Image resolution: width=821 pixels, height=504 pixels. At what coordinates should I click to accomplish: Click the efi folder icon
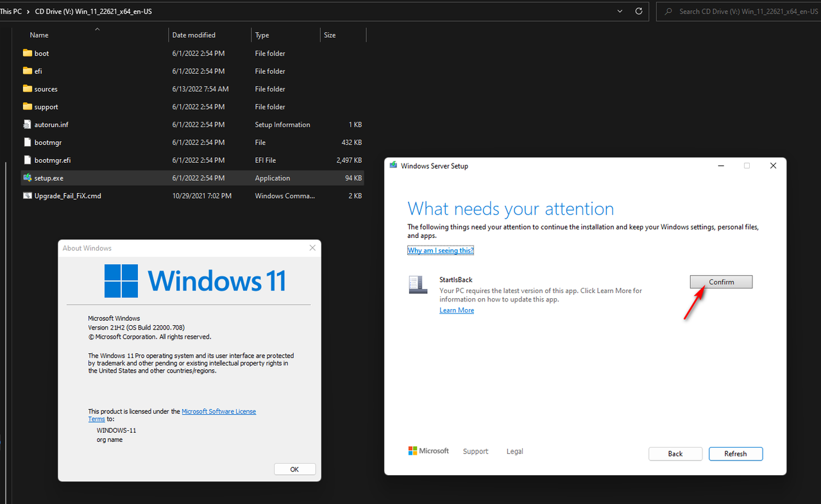click(27, 71)
